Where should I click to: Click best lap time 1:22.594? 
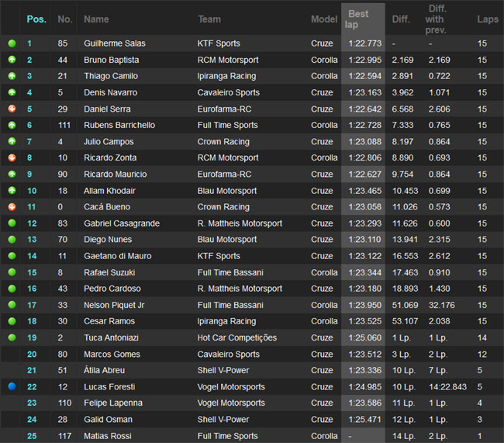[x=365, y=76]
